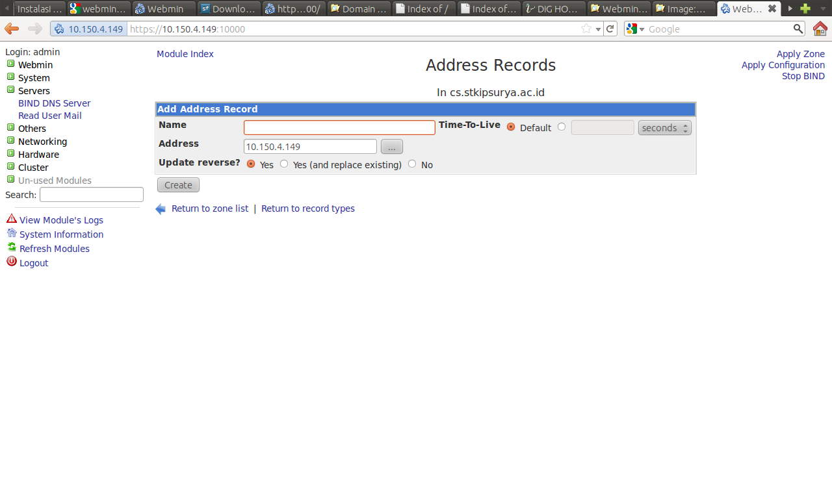Open the Module Index link
Image resolution: width=832 pixels, height=504 pixels.
185,54
